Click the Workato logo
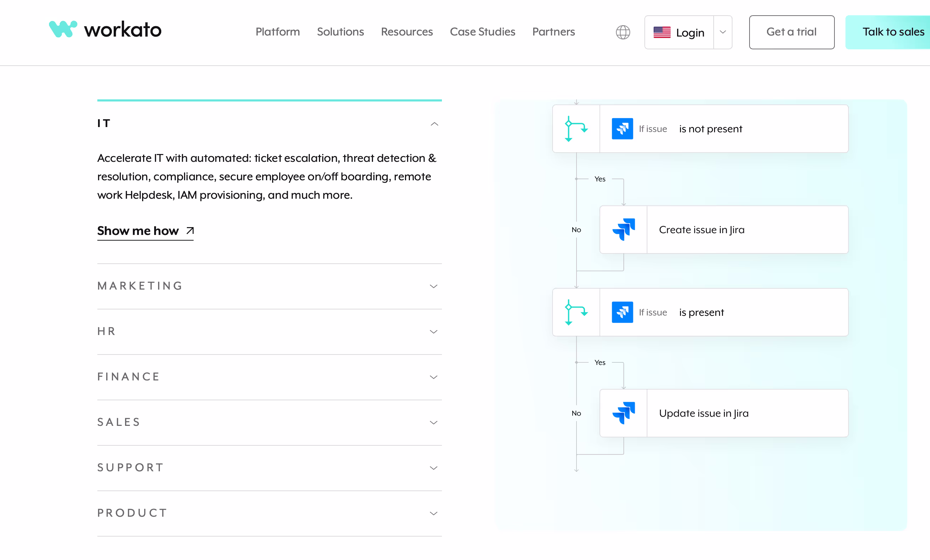Viewport: 930px width, 560px height. [105, 29]
